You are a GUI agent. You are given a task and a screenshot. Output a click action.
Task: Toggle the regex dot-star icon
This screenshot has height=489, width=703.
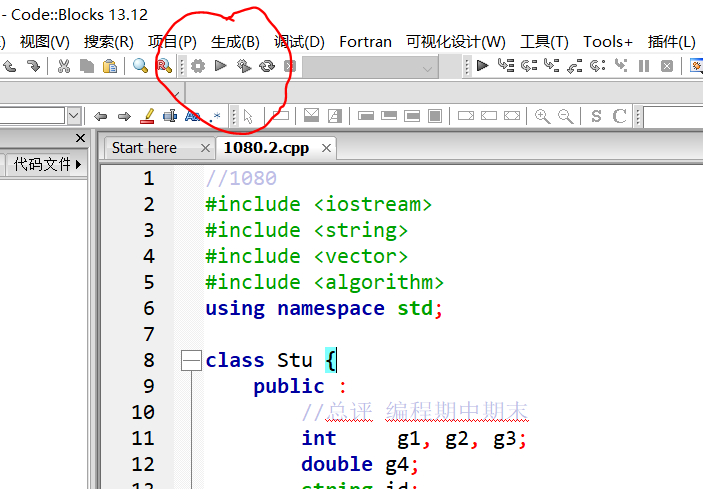215,117
